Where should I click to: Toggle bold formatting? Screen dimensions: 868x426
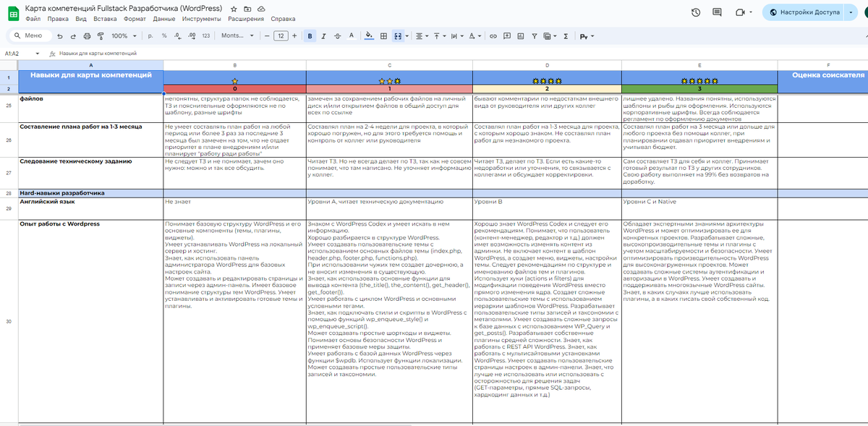point(310,35)
